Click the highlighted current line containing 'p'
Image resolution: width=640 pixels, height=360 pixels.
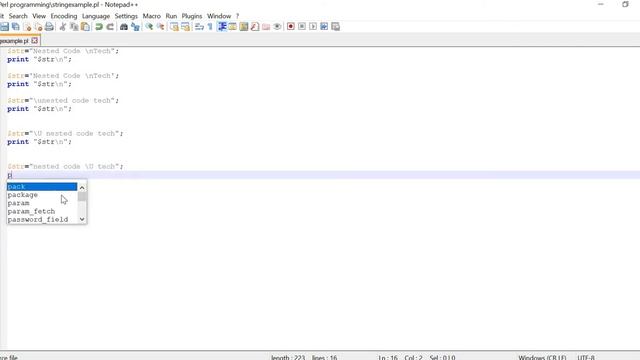323,175
